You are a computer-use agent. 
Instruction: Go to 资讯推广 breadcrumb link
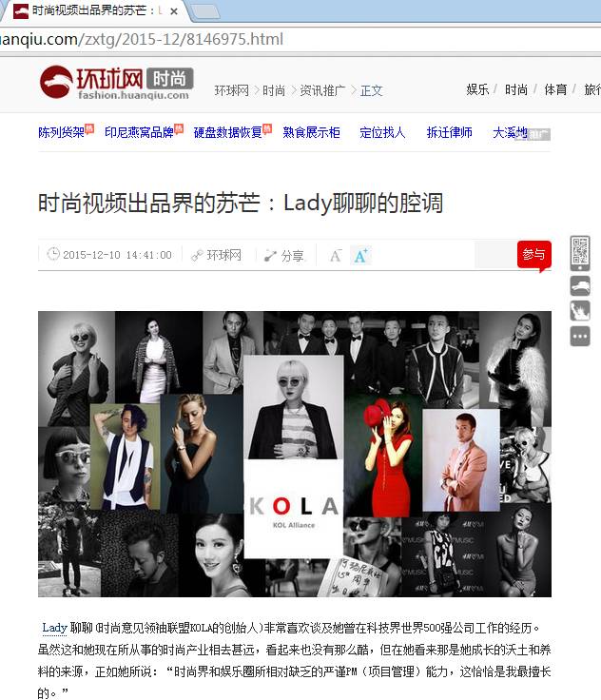[x=322, y=90]
